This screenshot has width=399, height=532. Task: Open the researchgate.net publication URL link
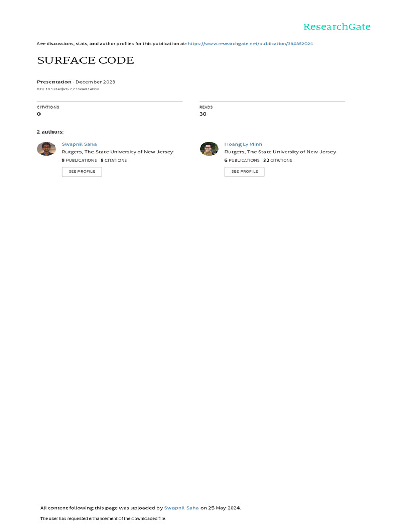point(250,44)
